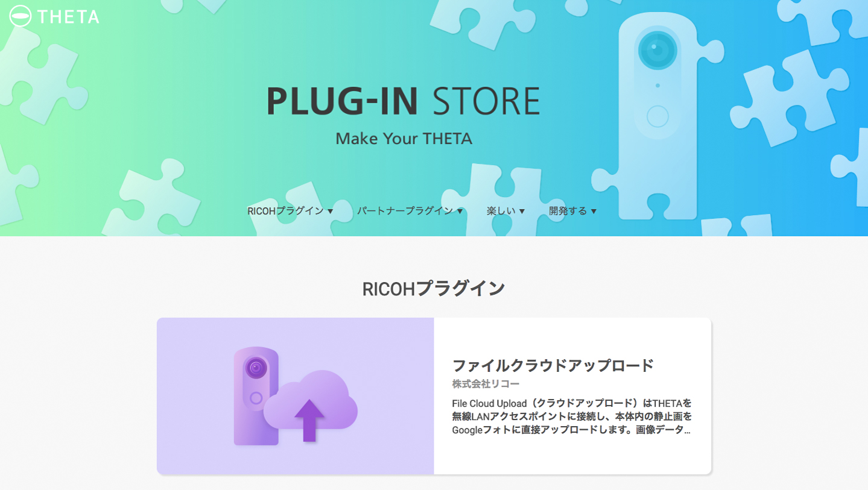868x490 pixels.
Task: Open the パートナープラグイン menu
Action: [405, 211]
